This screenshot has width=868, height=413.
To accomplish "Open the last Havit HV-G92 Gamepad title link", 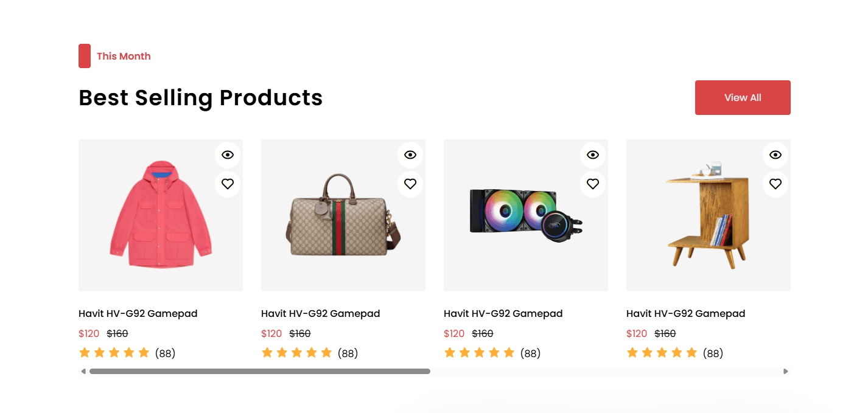I will pos(686,314).
